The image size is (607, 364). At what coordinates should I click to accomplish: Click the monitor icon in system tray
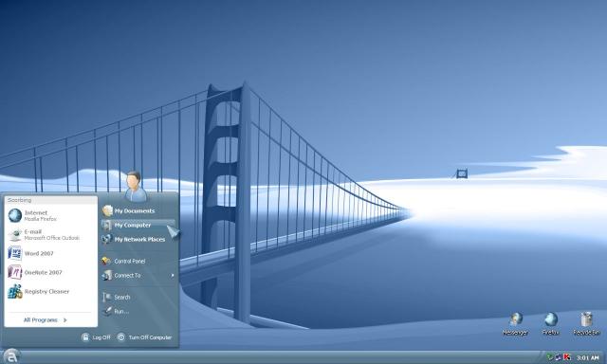(x=559, y=357)
